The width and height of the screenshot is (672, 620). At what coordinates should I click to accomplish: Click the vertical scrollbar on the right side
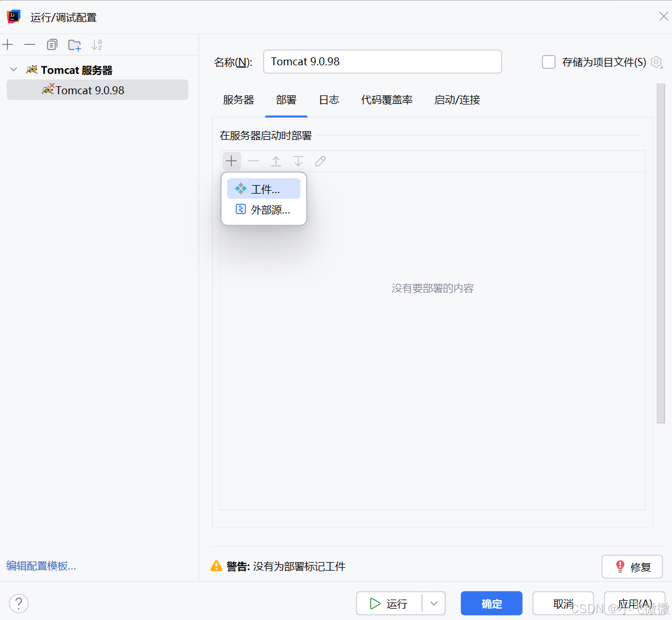click(x=661, y=253)
